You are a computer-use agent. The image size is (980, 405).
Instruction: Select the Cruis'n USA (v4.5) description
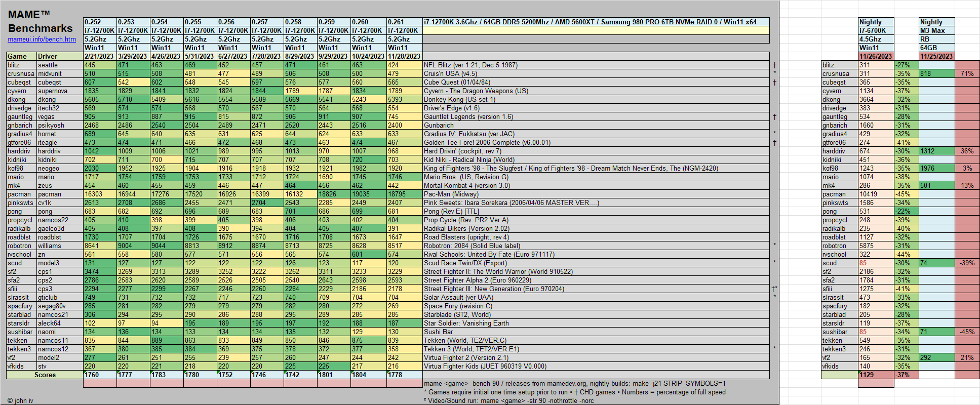596,73
